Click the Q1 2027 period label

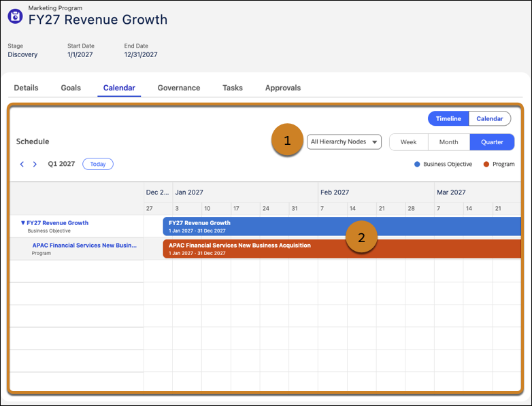coord(61,164)
